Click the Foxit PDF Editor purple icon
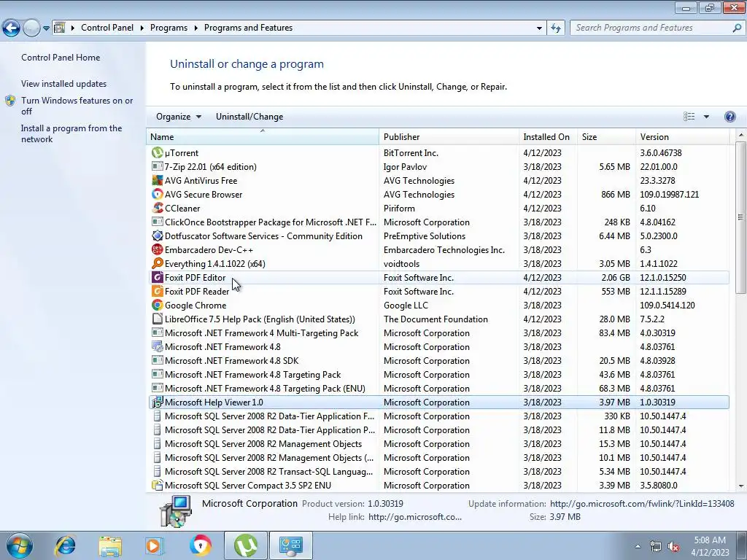Image resolution: width=747 pixels, height=560 pixels. [x=158, y=277]
